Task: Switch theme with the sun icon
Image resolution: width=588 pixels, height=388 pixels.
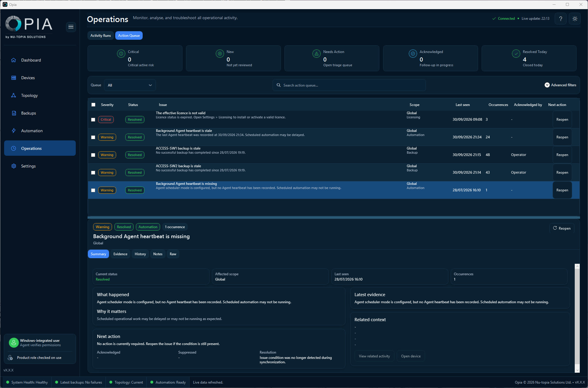Action: (575, 19)
